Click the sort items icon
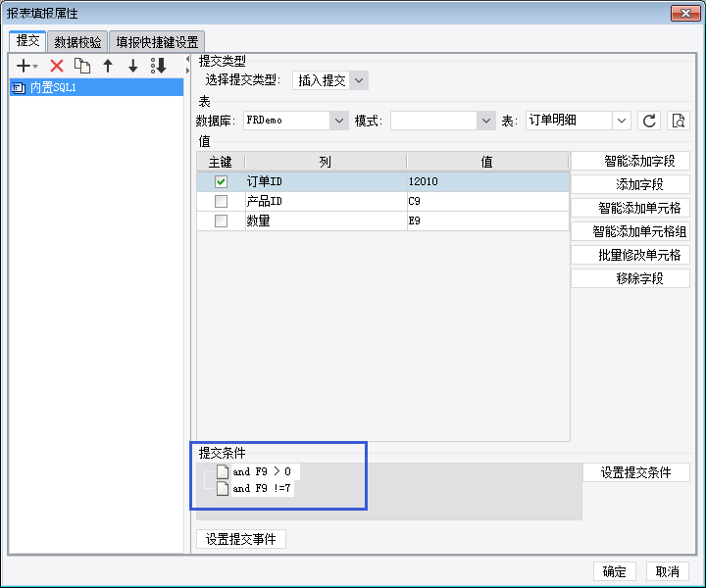 (x=159, y=66)
